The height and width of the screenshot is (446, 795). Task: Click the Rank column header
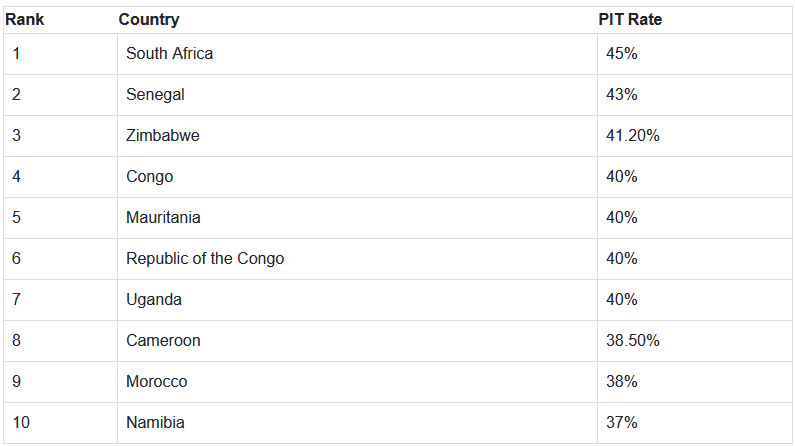(25, 19)
